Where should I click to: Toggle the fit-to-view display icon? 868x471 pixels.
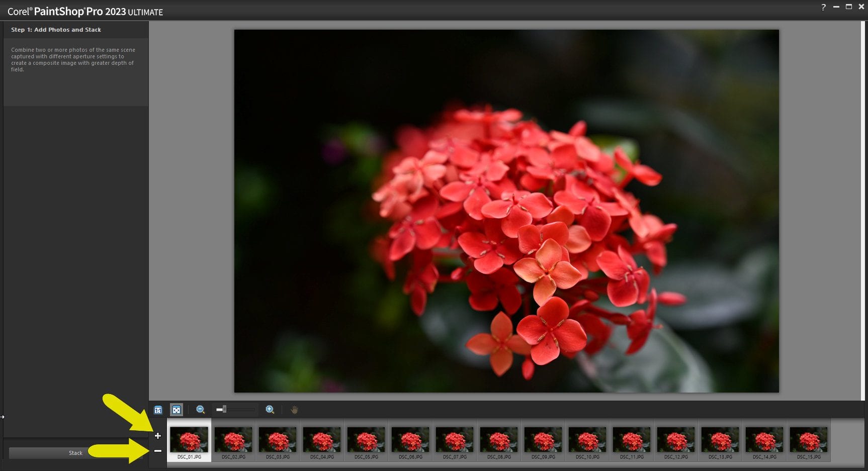(176, 410)
